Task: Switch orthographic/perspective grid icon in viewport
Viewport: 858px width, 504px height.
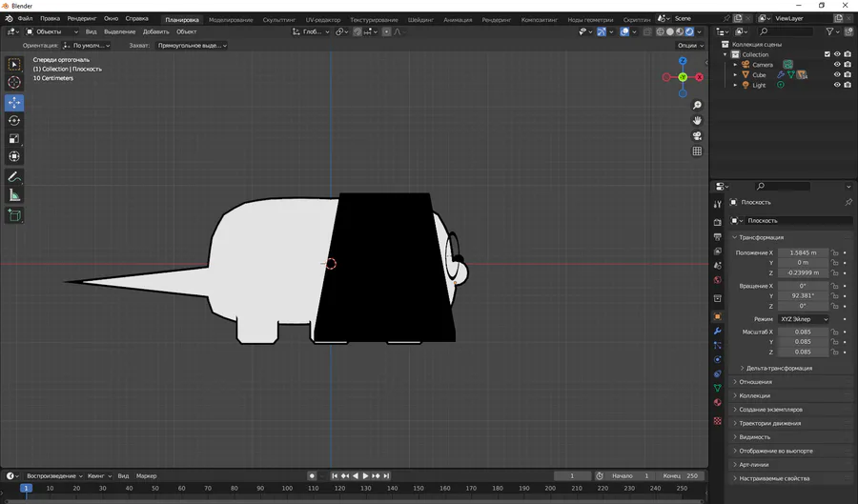Action: [x=697, y=151]
